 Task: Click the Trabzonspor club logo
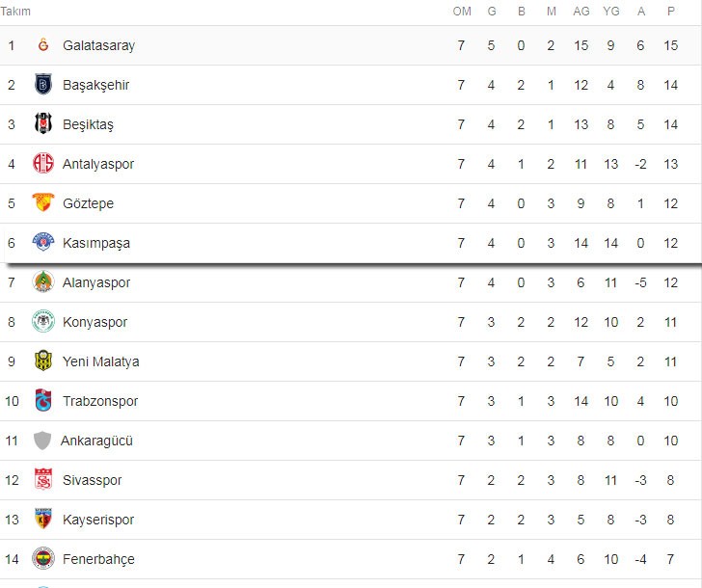pos(43,401)
